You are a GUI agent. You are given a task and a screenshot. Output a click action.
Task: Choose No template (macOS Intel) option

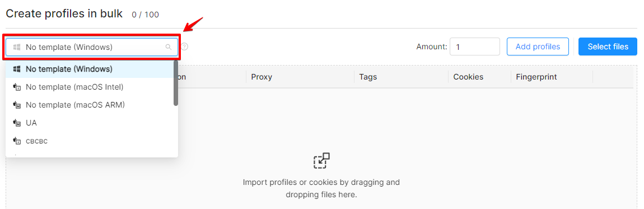pos(90,87)
